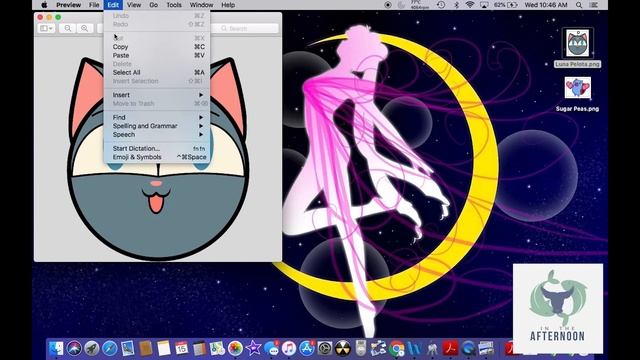Zoom the Preview window with green button

pos(58,17)
